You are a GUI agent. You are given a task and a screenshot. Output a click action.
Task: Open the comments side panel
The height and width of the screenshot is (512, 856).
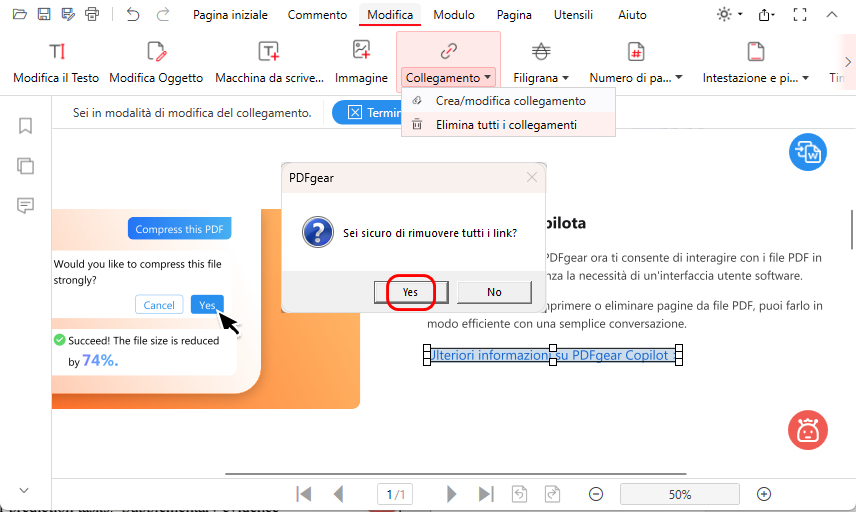(x=25, y=205)
